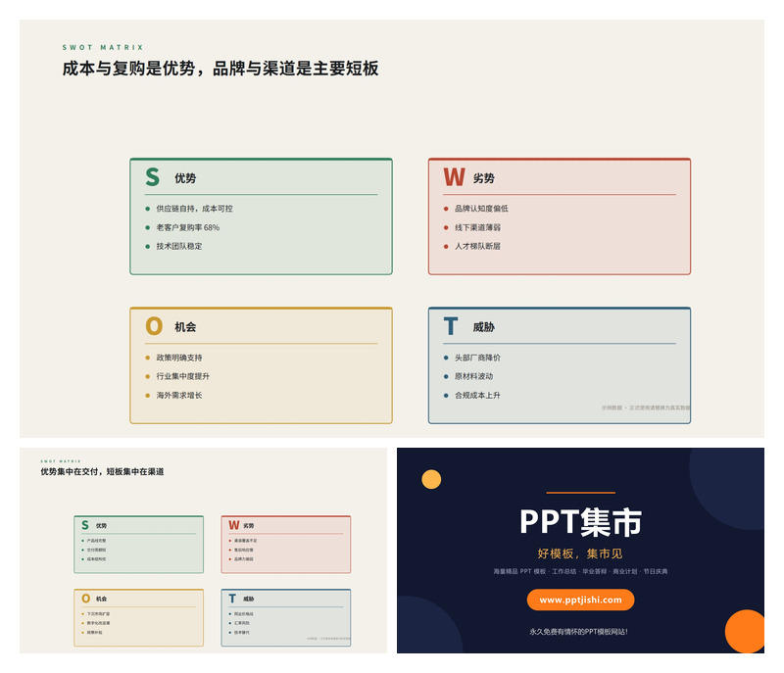Click the bullet text 线下渠道薄弱
This screenshot has width=784, height=673.
(477, 227)
